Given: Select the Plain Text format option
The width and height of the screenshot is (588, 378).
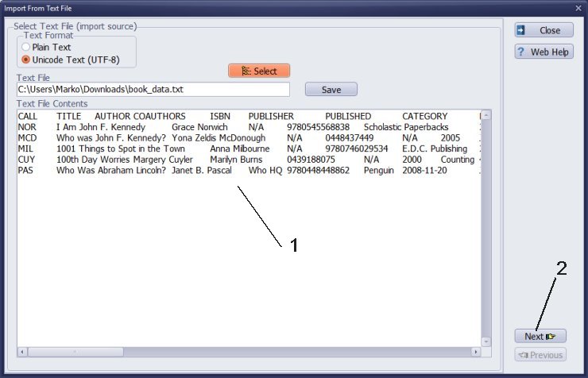Looking at the screenshot, I should [x=26, y=48].
